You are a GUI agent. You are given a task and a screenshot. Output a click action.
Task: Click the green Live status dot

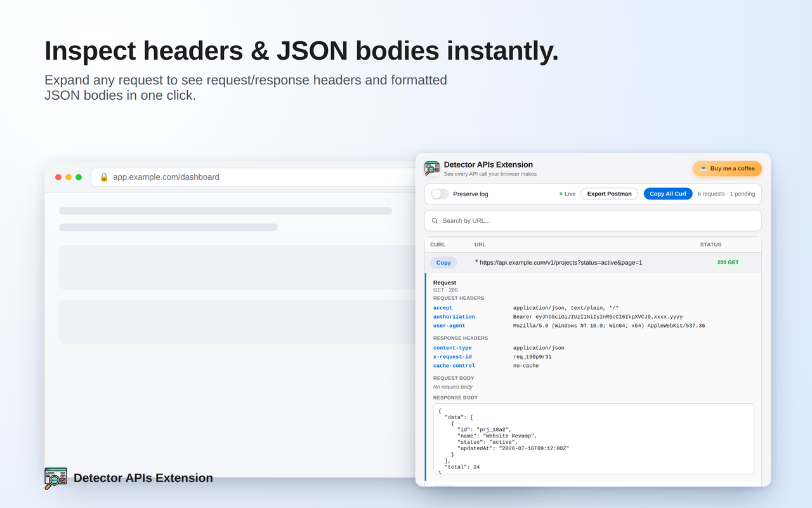pyautogui.click(x=561, y=194)
